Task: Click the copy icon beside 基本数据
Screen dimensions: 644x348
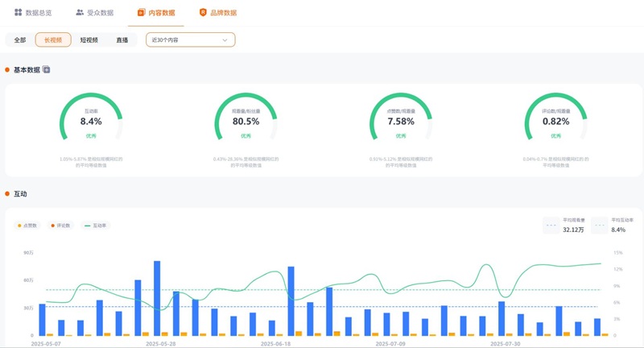Action: [x=47, y=70]
